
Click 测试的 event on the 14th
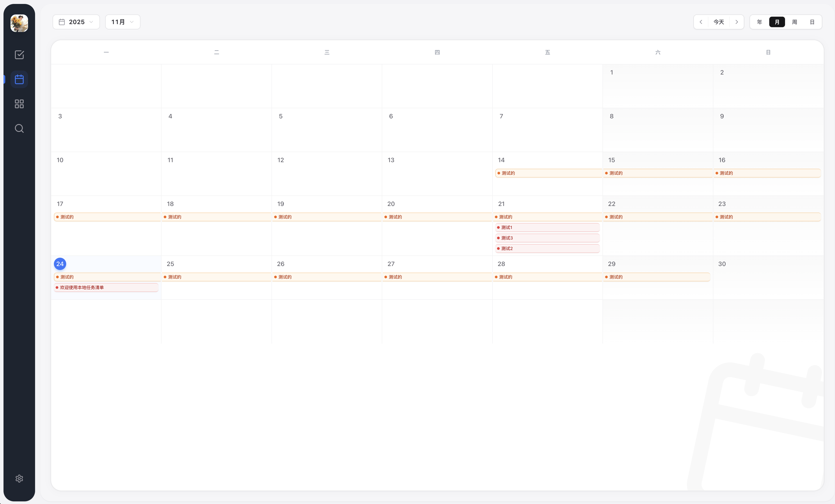547,173
